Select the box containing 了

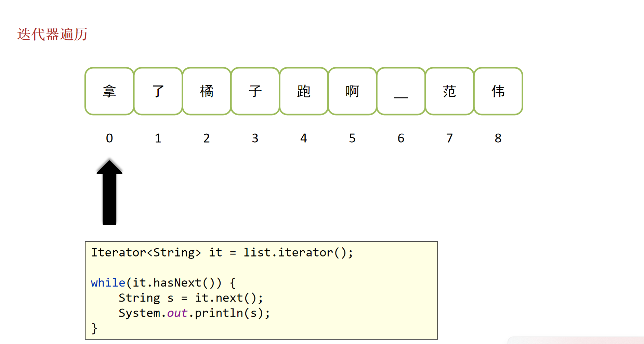point(158,91)
